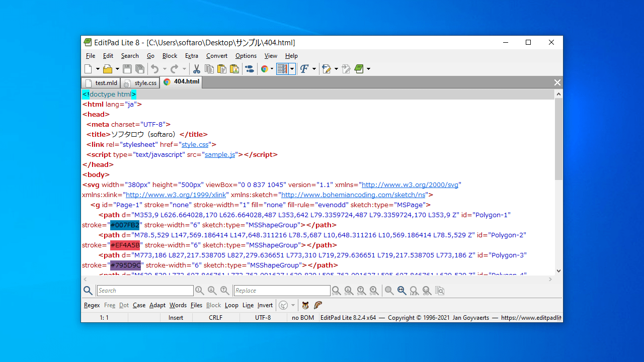Close the current tab with X button
Viewport: 644px width, 362px height.
(x=557, y=82)
